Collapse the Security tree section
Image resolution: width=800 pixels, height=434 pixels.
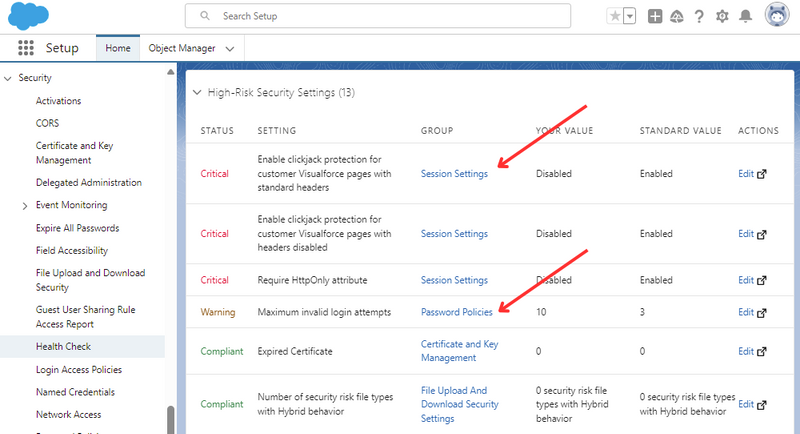pos(8,79)
